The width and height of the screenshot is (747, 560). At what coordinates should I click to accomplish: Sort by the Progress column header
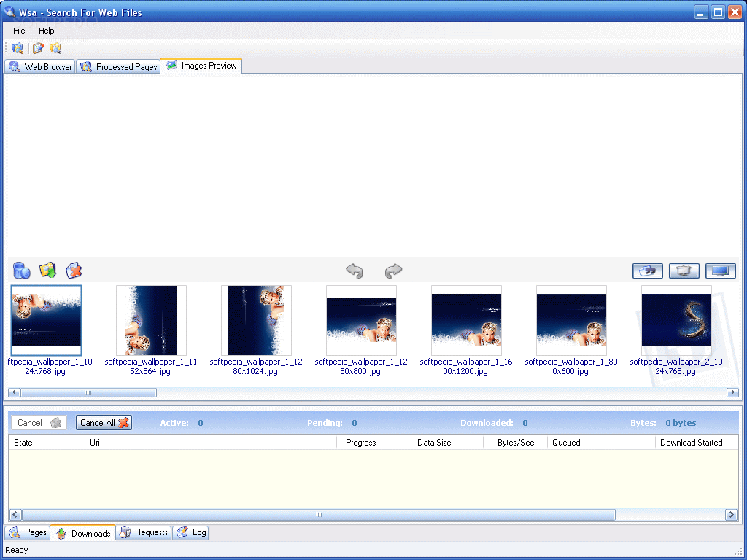click(360, 443)
